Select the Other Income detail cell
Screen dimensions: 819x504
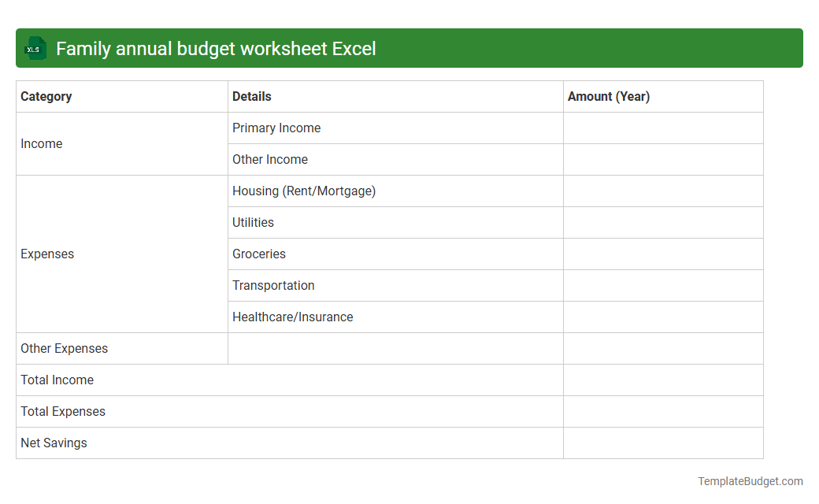click(270, 159)
